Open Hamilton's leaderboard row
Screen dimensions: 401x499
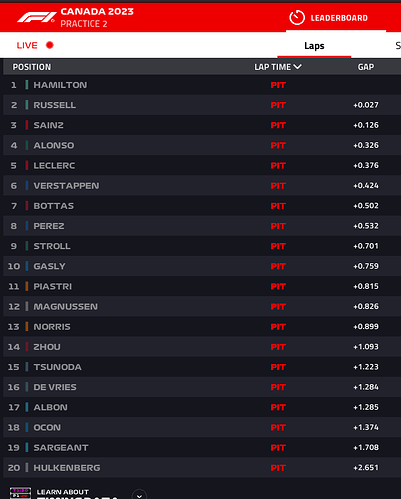click(202, 85)
